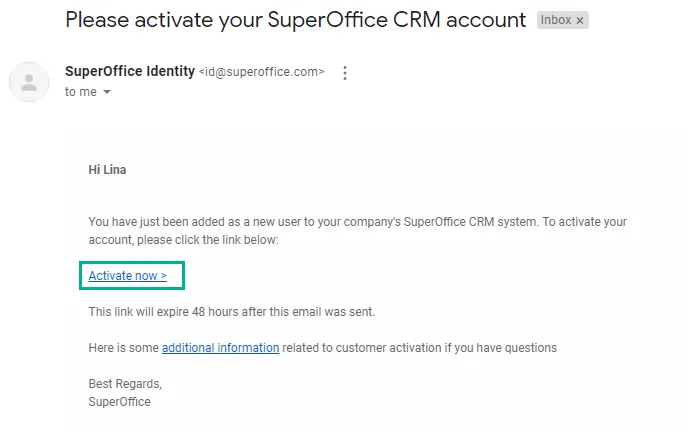Click the id@superoffice.com email address

262,72
